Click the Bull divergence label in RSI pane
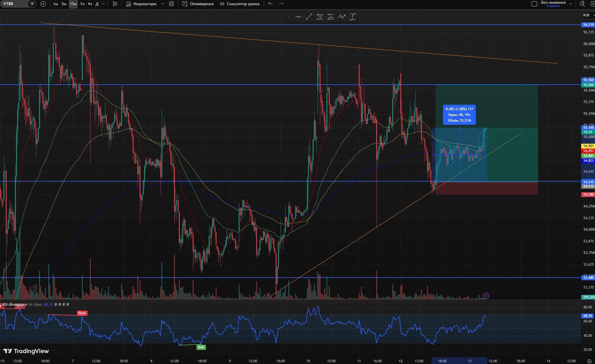This screenshot has height=364, width=595. pos(201,347)
